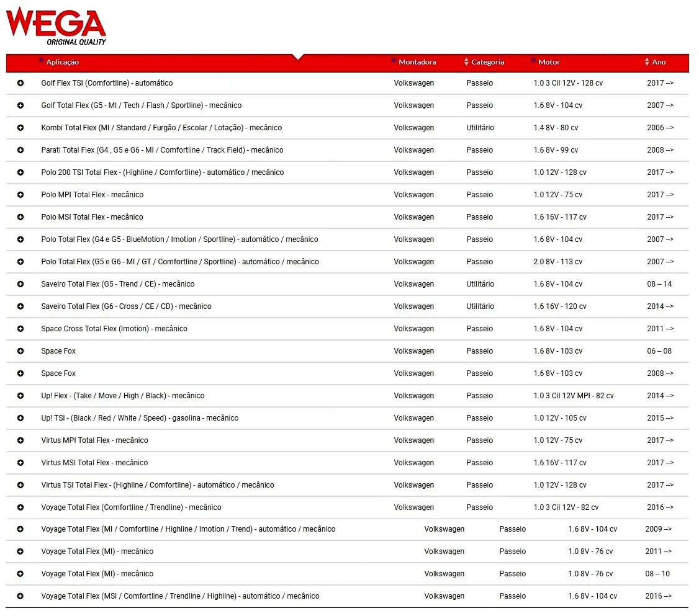Image resolution: width=699 pixels, height=616 pixels.
Task: Expand the Parati Total Flex row
Action: 20,150
